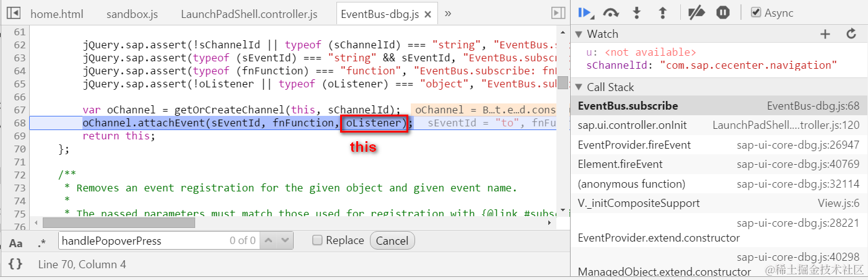
Task: Go to next search result
Action: tap(284, 240)
